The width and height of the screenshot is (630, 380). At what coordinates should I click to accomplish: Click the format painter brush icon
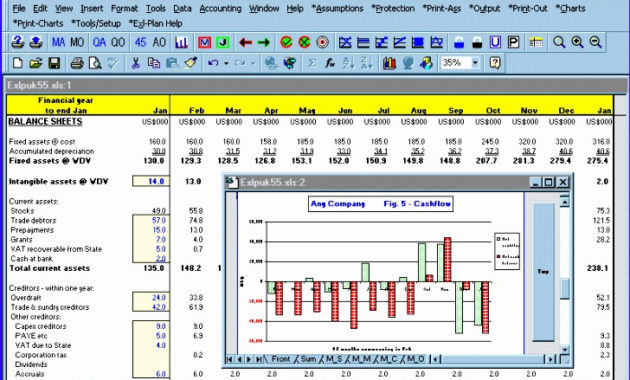pos(190,63)
